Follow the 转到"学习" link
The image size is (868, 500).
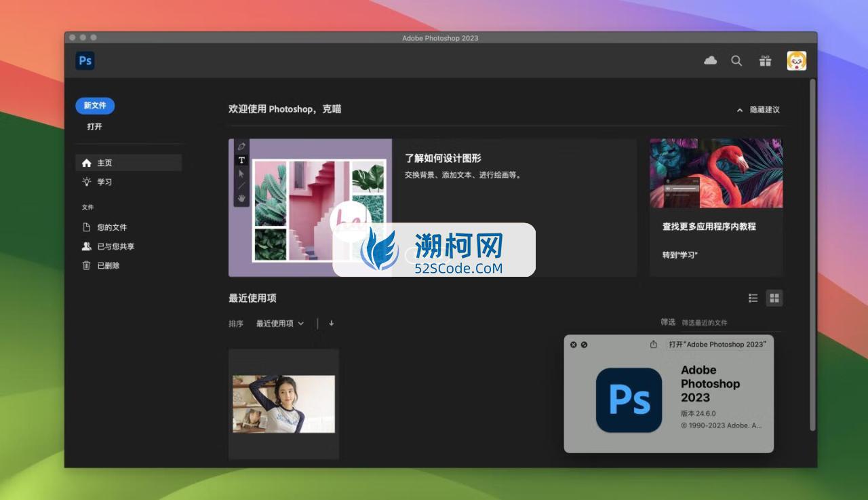[680, 255]
